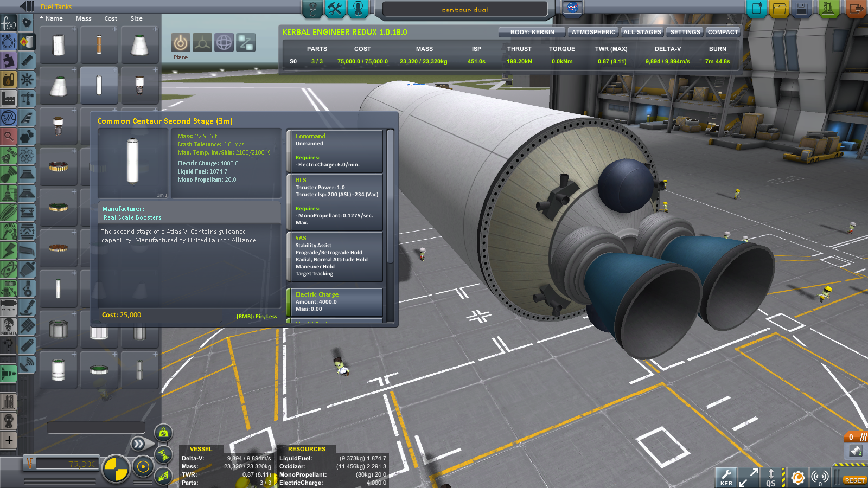Toggle COMPACT view in Kerbal Engineer

coord(723,32)
